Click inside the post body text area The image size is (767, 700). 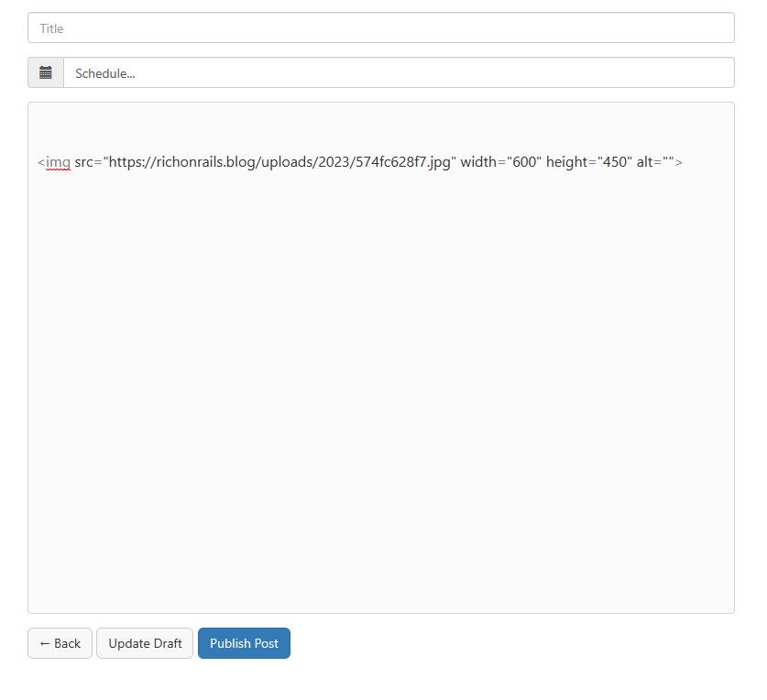coord(381,357)
